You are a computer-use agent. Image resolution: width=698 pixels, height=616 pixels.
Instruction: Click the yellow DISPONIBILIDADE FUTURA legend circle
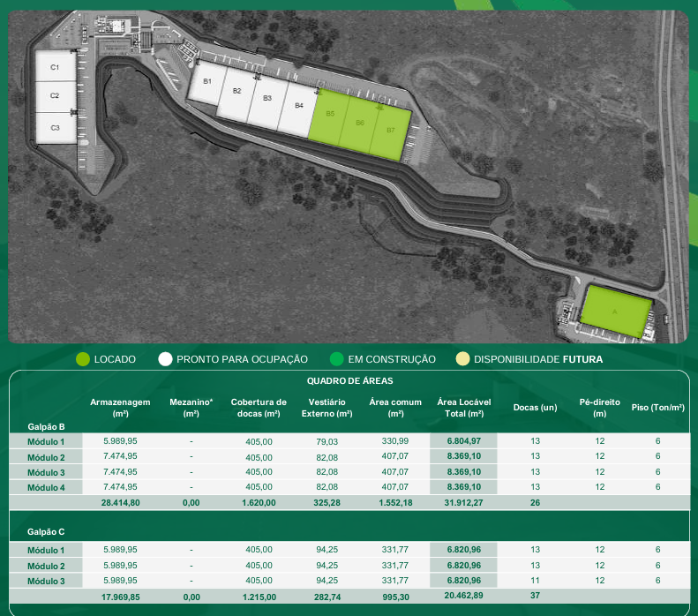462,359
